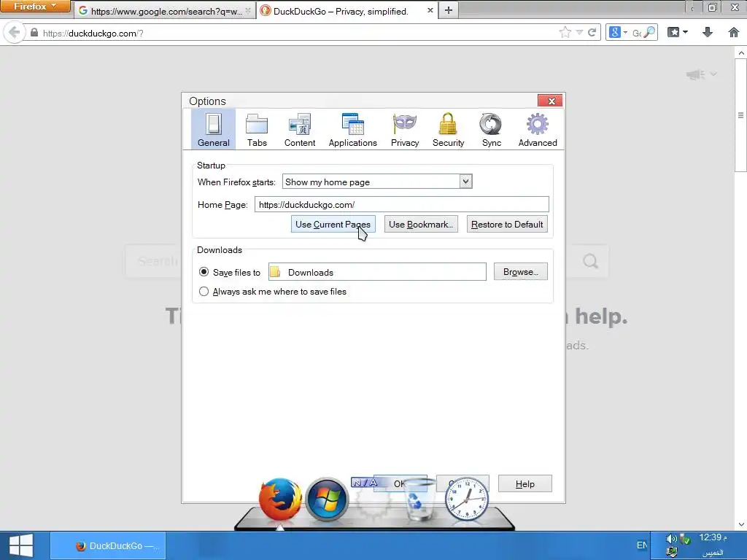Viewport: 747px width, 560px height.
Task: Click the site security padlock icon
Action: click(34, 32)
